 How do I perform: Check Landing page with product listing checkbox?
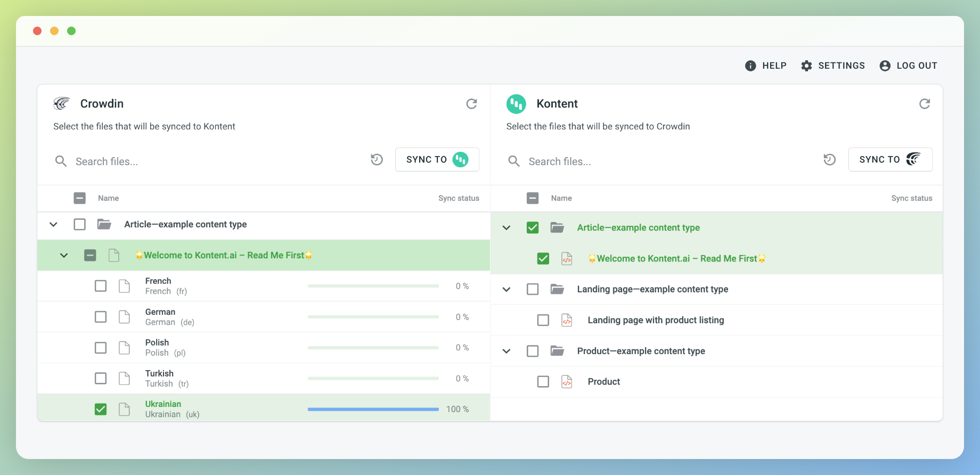543,320
